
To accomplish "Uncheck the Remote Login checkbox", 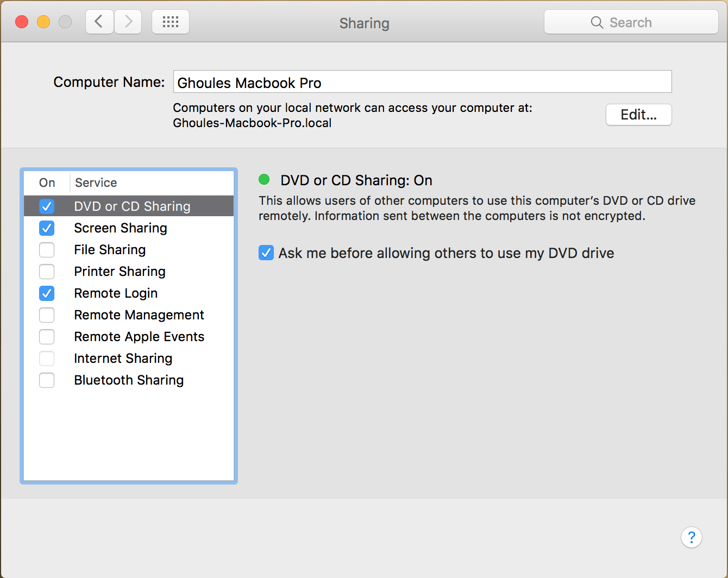I will [47, 293].
